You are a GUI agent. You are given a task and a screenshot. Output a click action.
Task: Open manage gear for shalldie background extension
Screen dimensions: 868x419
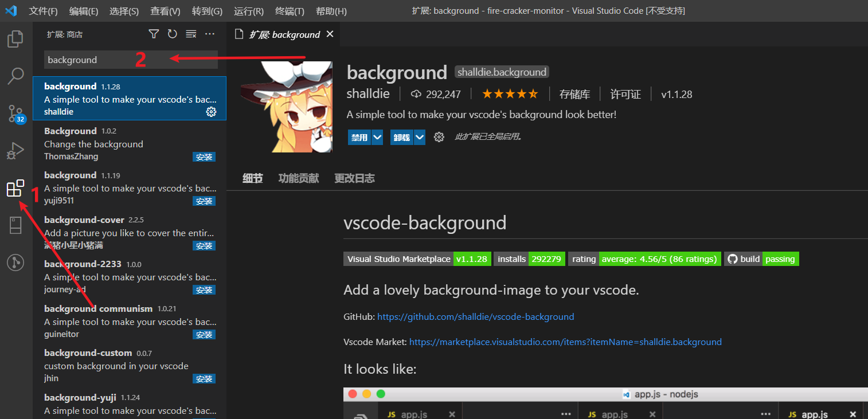point(211,112)
